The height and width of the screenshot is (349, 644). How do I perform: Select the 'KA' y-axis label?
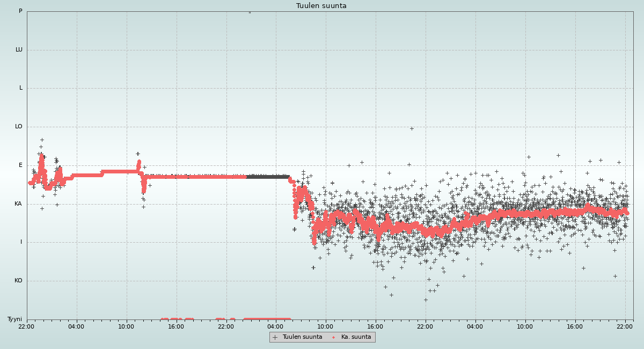tap(18, 204)
